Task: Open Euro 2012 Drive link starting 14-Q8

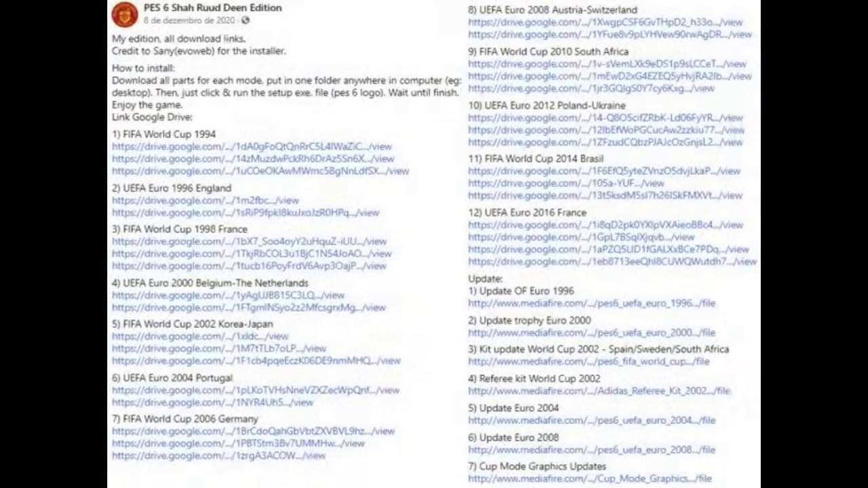Action: (x=606, y=118)
